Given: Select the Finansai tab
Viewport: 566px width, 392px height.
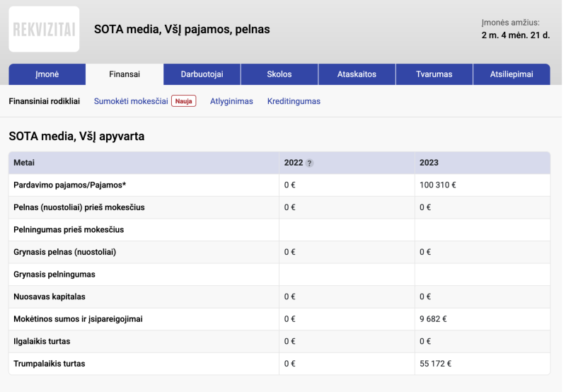Looking at the screenshot, I should [125, 74].
